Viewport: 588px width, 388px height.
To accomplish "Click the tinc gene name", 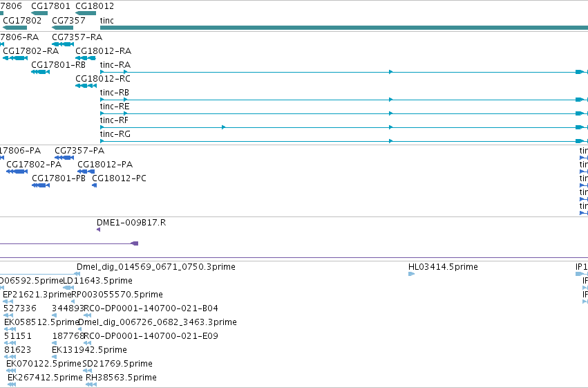I will tap(107, 20).
